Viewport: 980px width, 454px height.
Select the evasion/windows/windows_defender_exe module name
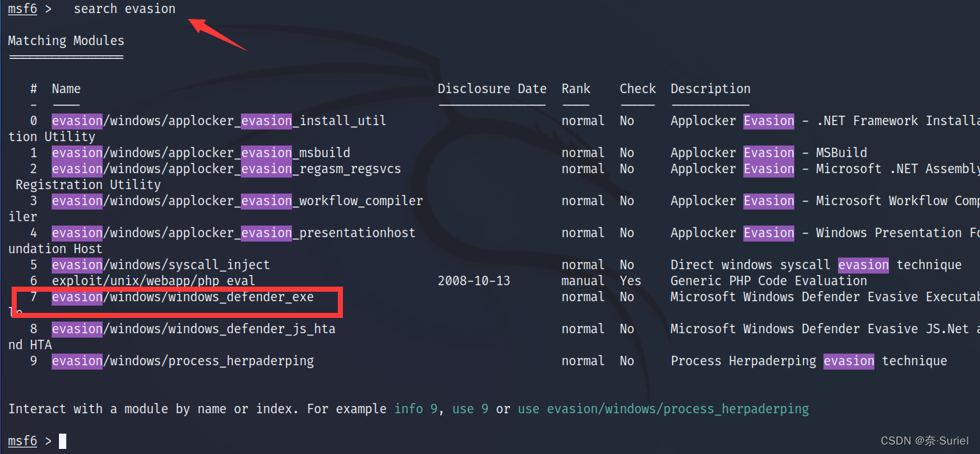tap(182, 297)
